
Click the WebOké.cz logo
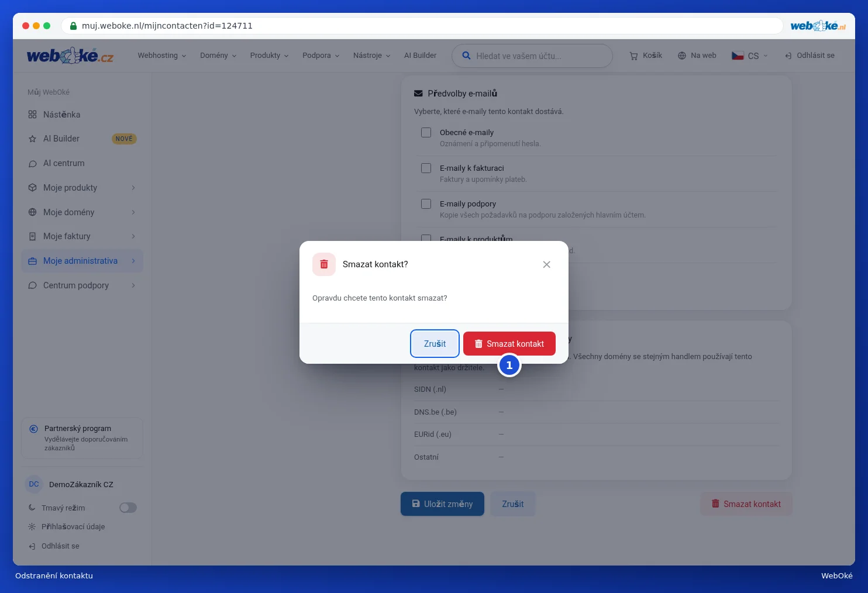click(x=70, y=56)
